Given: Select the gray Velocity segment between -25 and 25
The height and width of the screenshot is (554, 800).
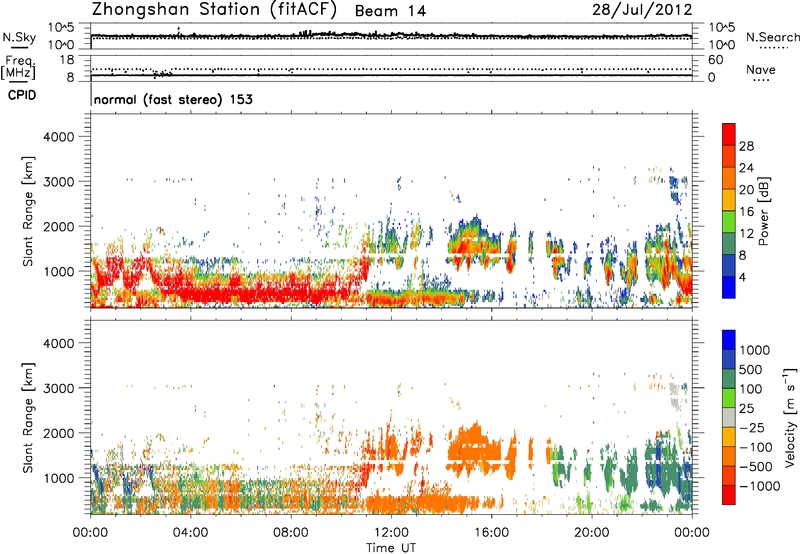Looking at the screenshot, I should click(729, 417).
